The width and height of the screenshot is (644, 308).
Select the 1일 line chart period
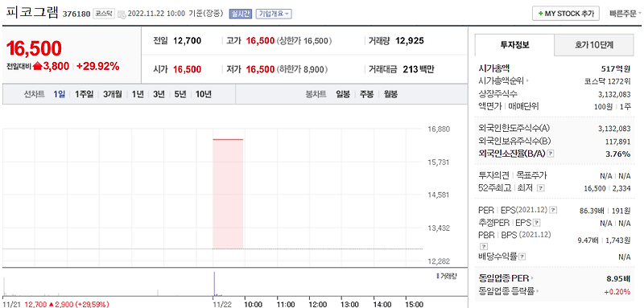coord(59,94)
